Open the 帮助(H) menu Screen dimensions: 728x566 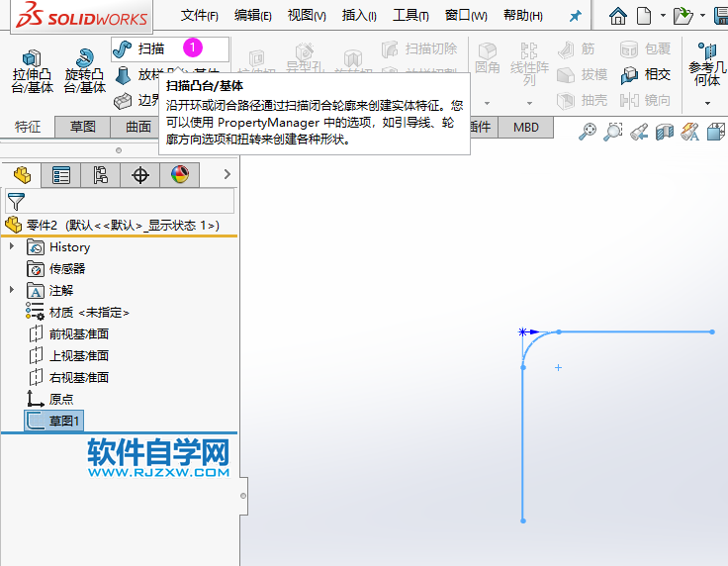tap(523, 16)
